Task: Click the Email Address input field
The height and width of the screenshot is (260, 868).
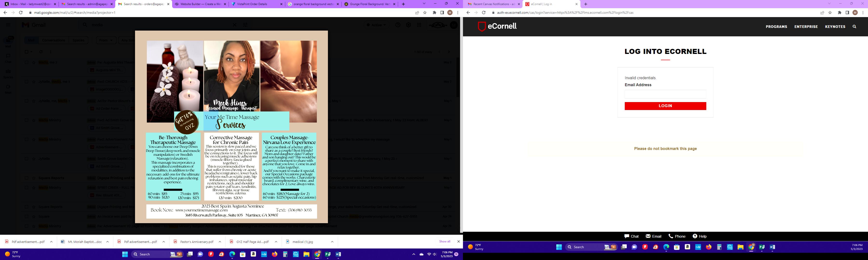Action: click(x=665, y=94)
